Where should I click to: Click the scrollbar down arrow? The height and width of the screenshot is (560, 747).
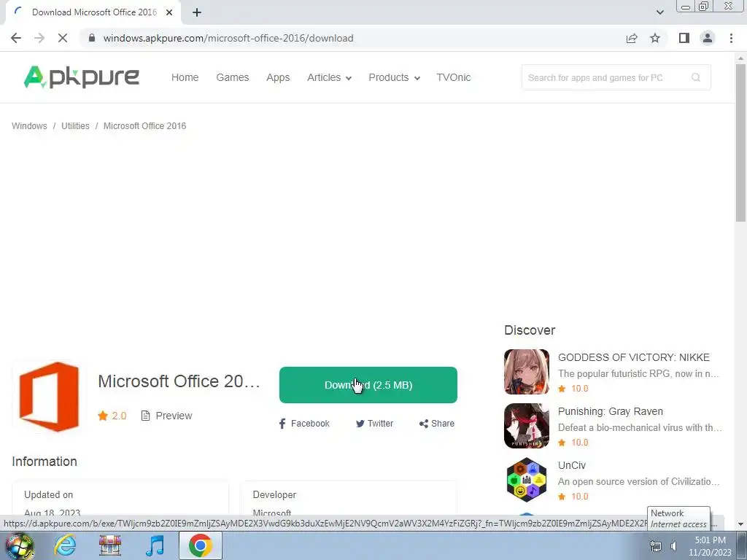[741, 524]
